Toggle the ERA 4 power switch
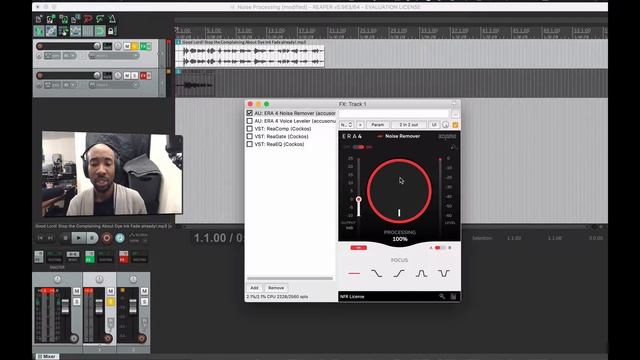The image size is (640, 360). click(x=358, y=147)
